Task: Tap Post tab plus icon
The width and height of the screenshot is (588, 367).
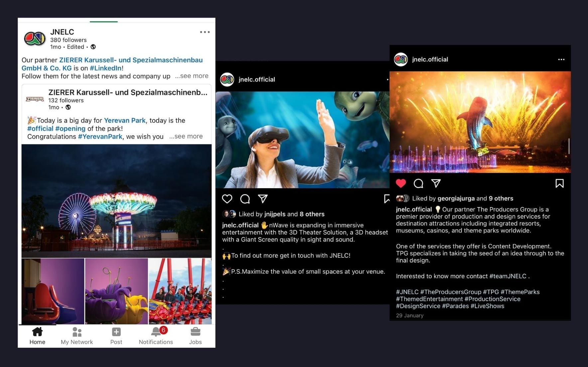Action: point(116,336)
